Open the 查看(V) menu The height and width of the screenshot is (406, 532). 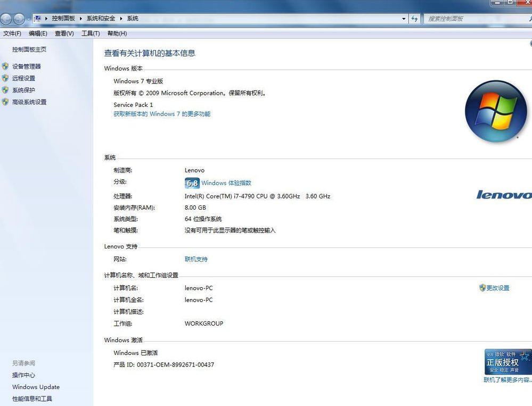(64, 33)
